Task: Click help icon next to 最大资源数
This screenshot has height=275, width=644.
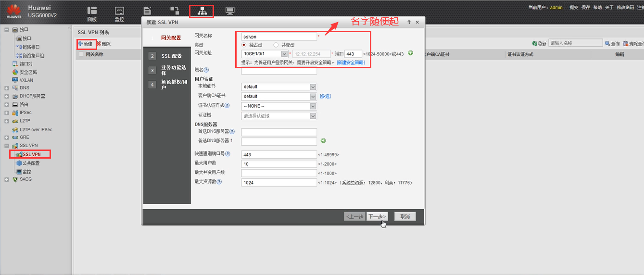Action: point(219,182)
